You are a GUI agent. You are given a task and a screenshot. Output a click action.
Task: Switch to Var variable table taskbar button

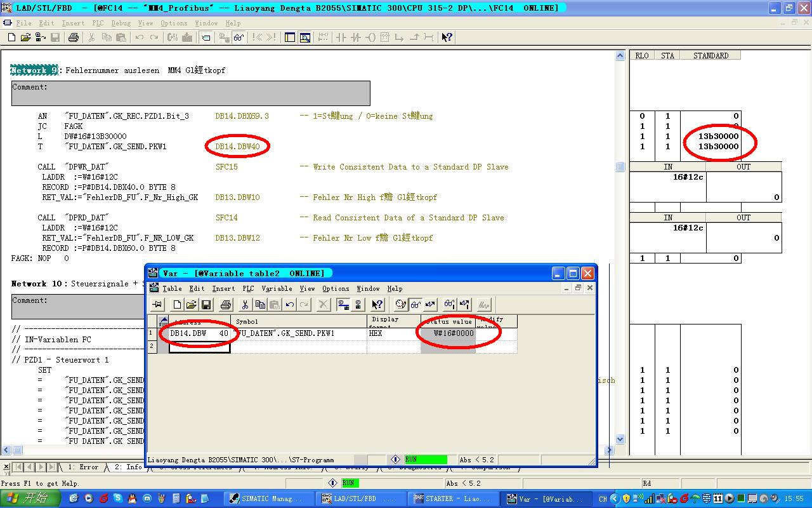point(546,499)
